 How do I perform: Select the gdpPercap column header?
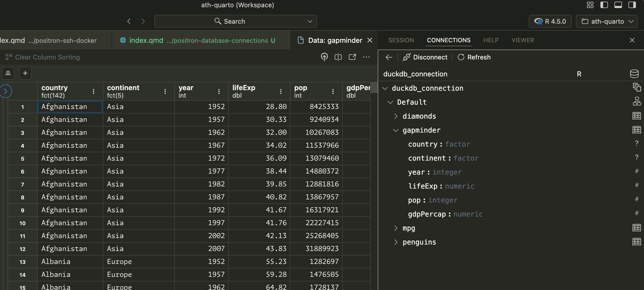click(356, 91)
